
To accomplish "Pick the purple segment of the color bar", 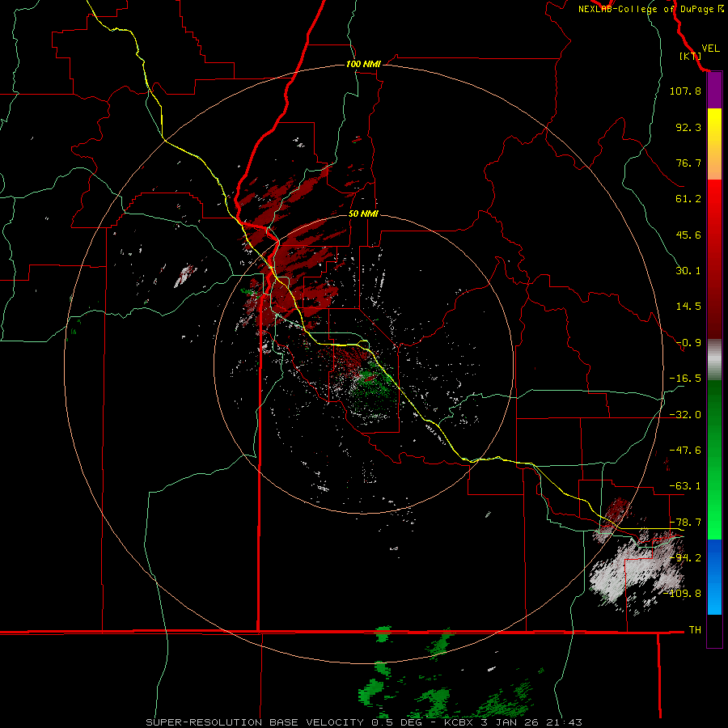I will coord(714,91).
